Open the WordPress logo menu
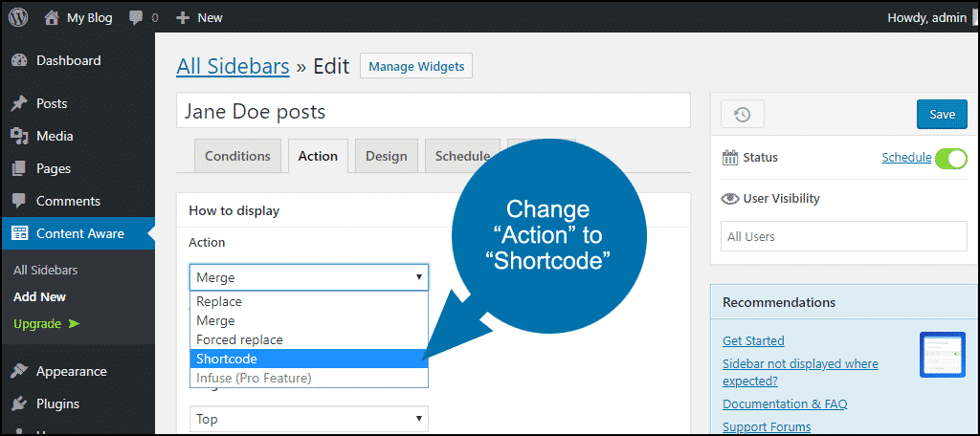This screenshot has height=436, width=980. pos(18,17)
